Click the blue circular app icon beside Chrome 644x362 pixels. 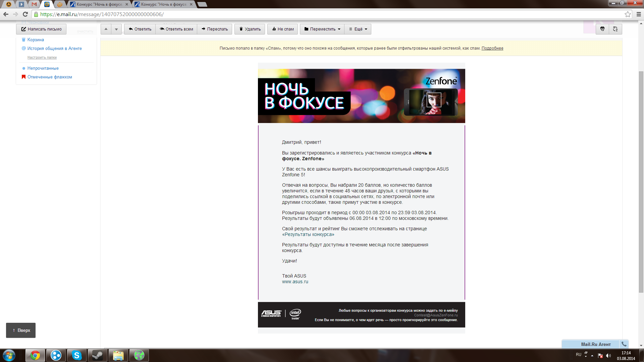click(x=56, y=355)
